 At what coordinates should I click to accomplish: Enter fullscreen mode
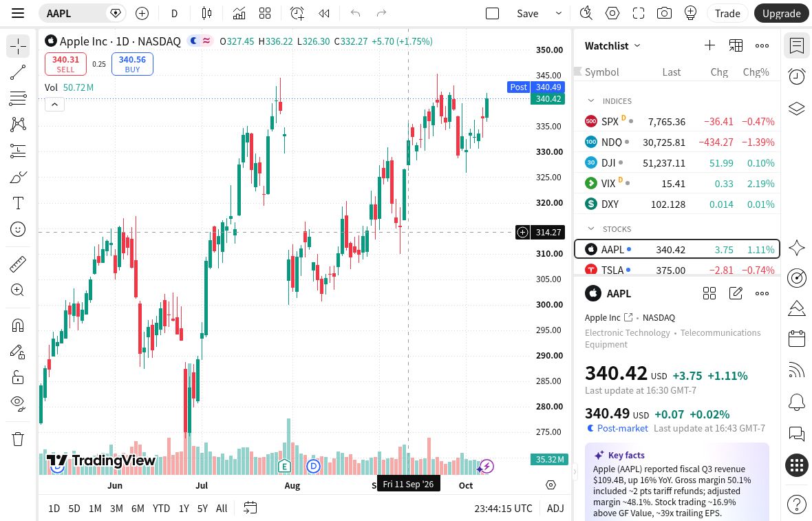[639, 14]
